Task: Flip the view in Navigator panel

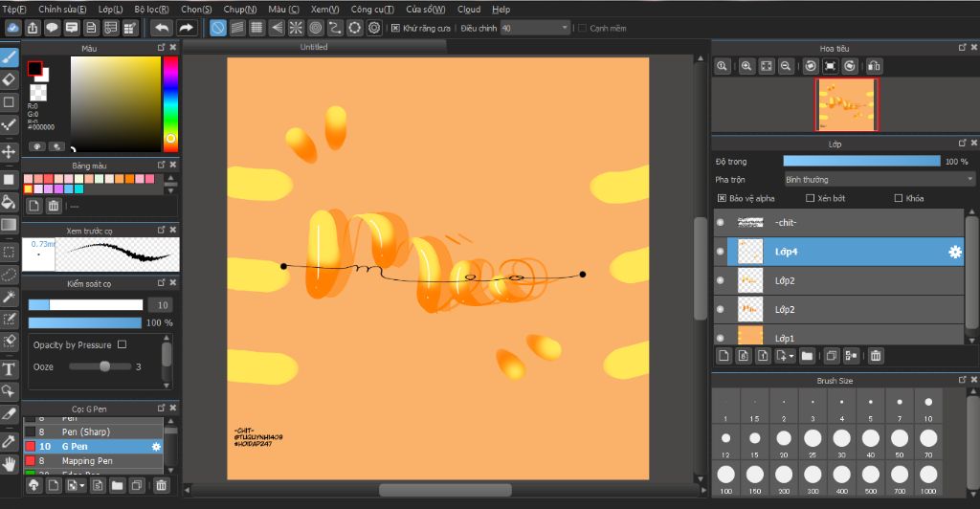Action: click(875, 66)
